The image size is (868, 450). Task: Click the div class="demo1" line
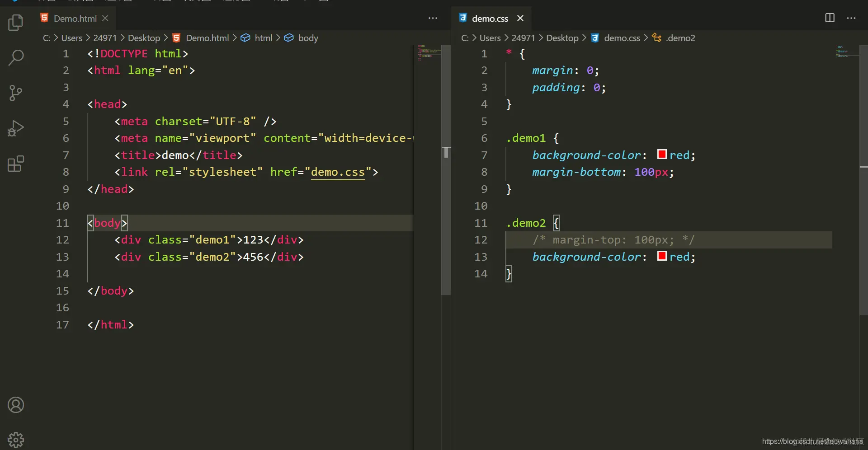point(209,240)
